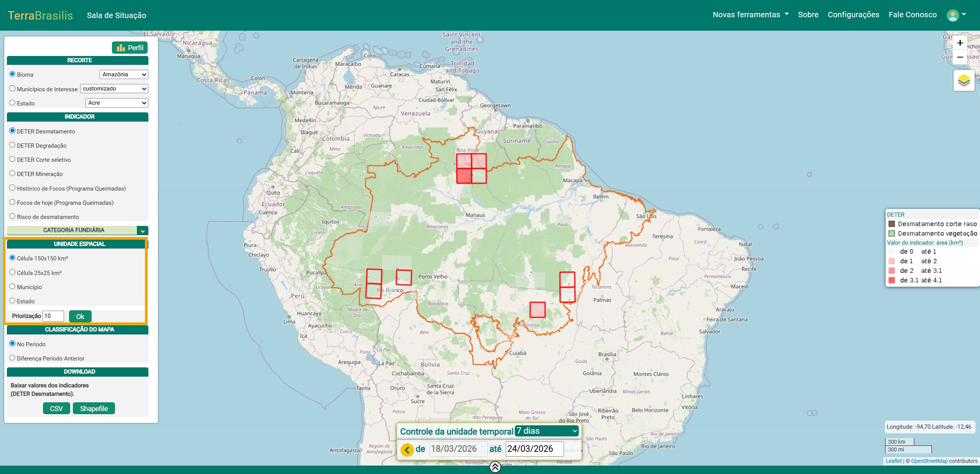The width and height of the screenshot is (980, 474).
Task: Open the Amazônia biome dropdown
Action: pyautogui.click(x=124, y=74)
